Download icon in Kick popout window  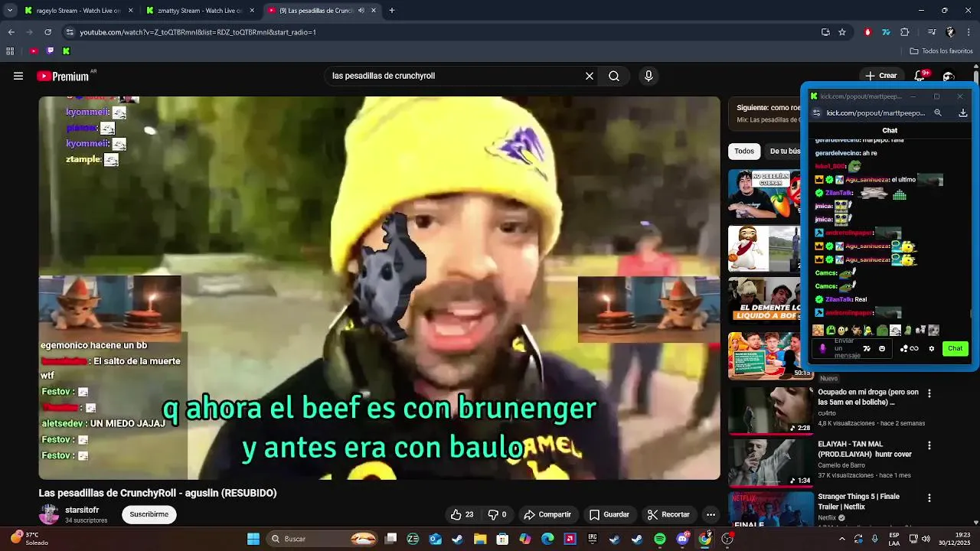pyautogui.click(x=963, y=112)
